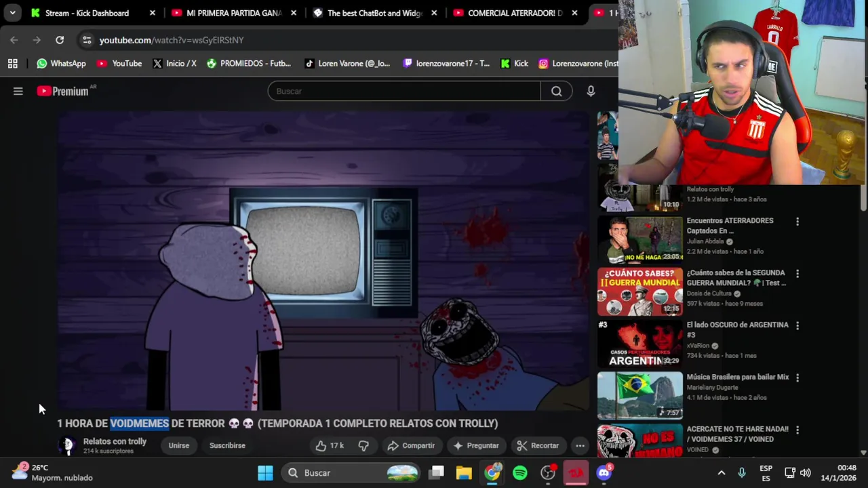Open options for ACERCATE NO TE HARE NADA video
The height and width of the screenshot is (488, 868).
coord(797,430)
